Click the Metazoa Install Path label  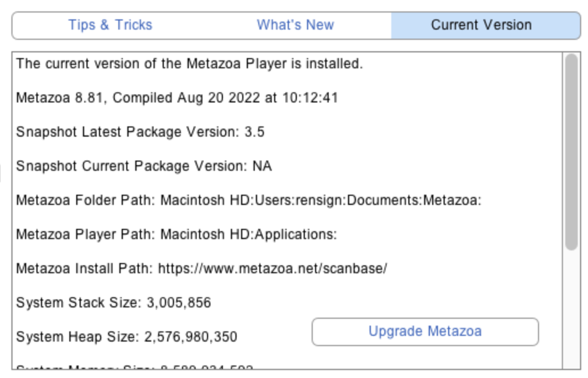(84, 269)
